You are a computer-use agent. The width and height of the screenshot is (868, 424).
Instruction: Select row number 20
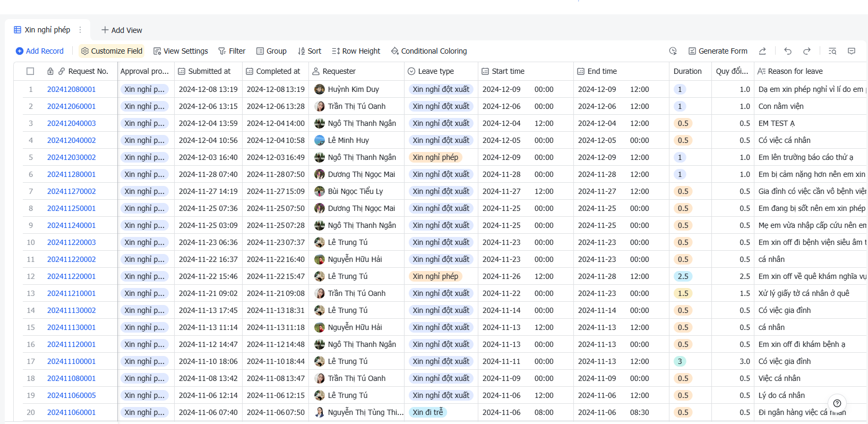(31, 412)
